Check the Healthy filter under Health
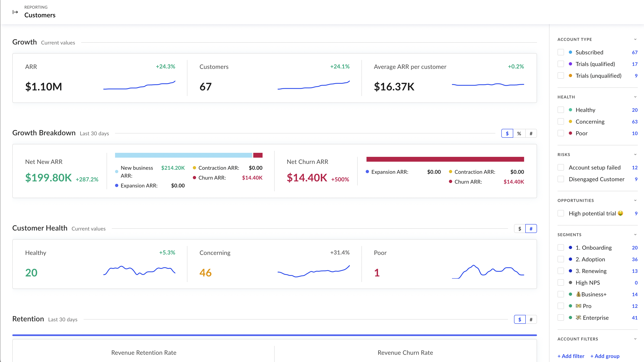 point(561,110)
